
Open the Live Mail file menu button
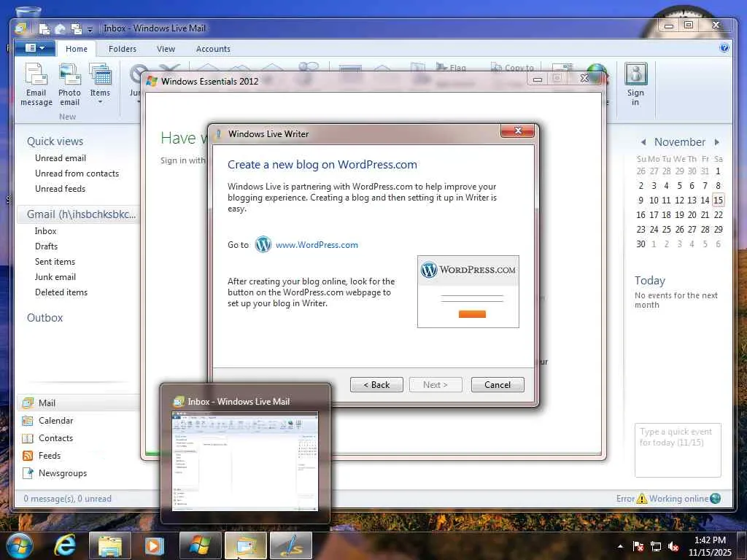pyautogui.click(x=35, y=48)
